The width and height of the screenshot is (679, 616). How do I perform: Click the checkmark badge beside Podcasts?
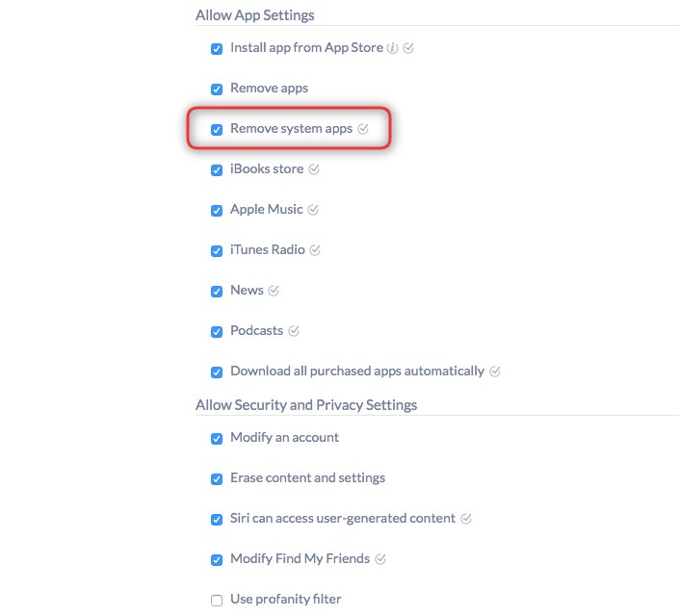tap(294, 331)
